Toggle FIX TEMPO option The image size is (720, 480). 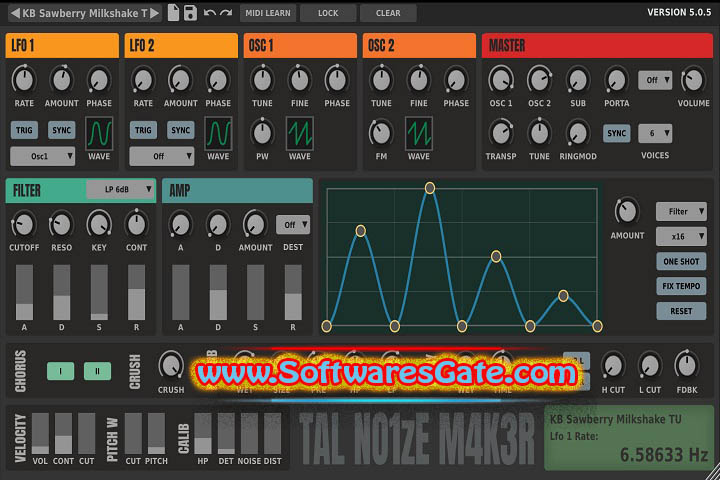[x=681, y=286]
